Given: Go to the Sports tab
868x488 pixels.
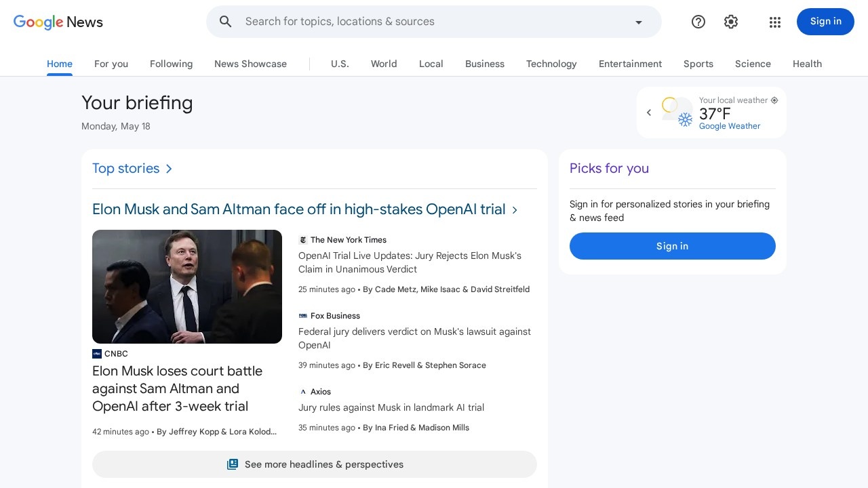Looking at the screenshot, I should tap(698, 64).
